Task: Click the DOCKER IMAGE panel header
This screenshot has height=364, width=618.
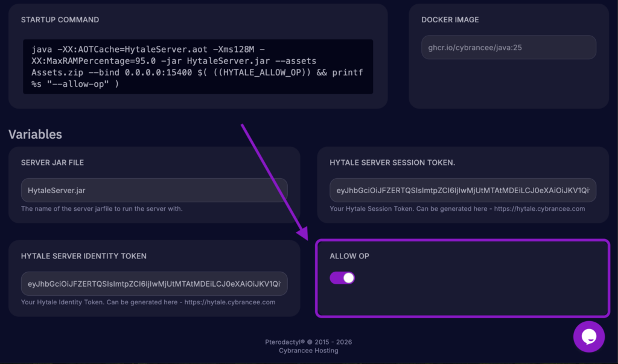Action: coord(450,19)
